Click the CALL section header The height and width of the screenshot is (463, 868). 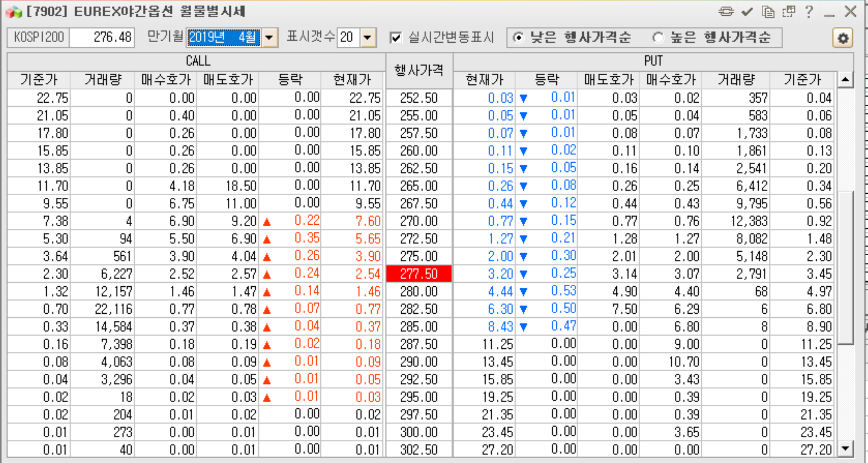point(197,61)
